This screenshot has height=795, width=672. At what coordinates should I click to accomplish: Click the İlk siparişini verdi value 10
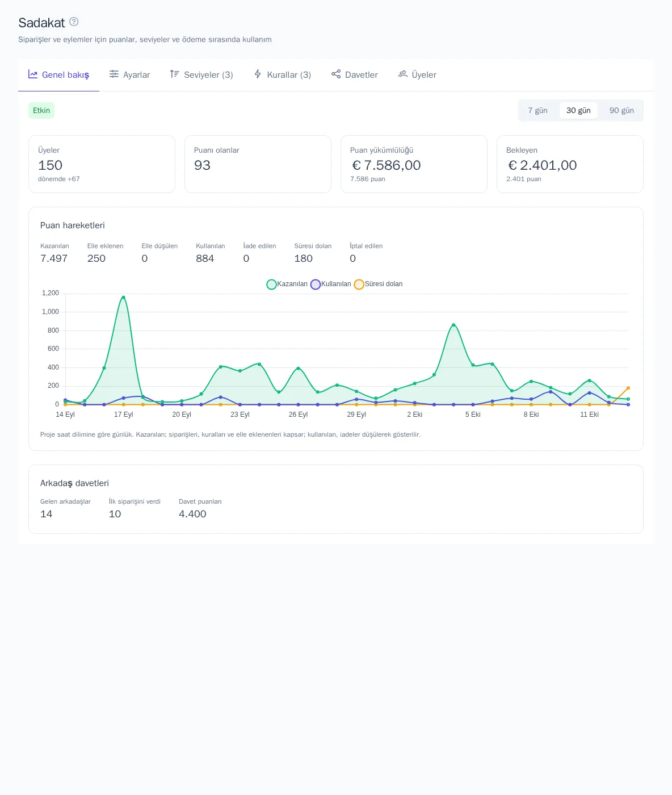115,514
